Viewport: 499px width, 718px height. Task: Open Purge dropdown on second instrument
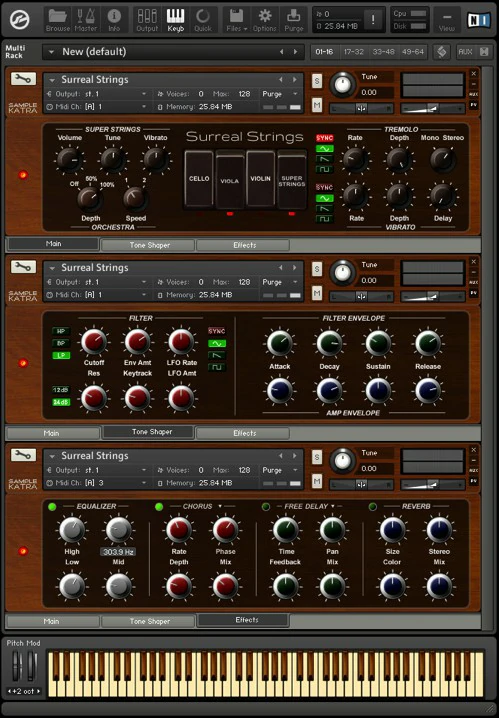(295, 282)
